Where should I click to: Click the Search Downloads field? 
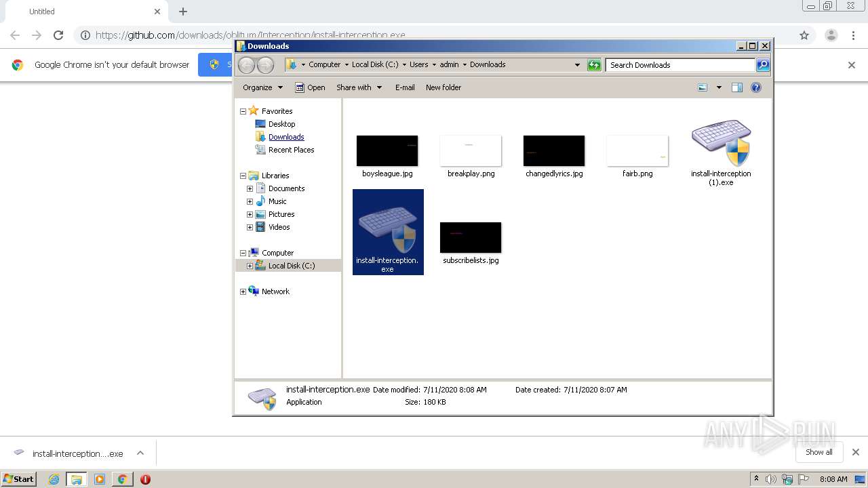(680, 65)
